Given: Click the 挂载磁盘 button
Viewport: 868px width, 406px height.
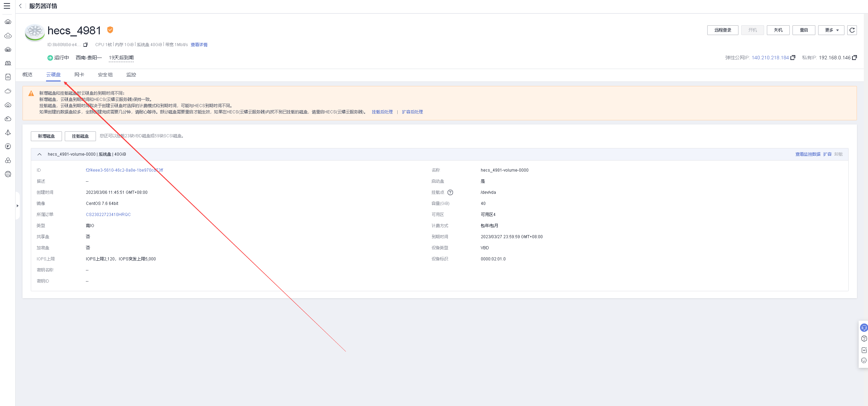Looking at the screenshot, I should pos(80,136).
